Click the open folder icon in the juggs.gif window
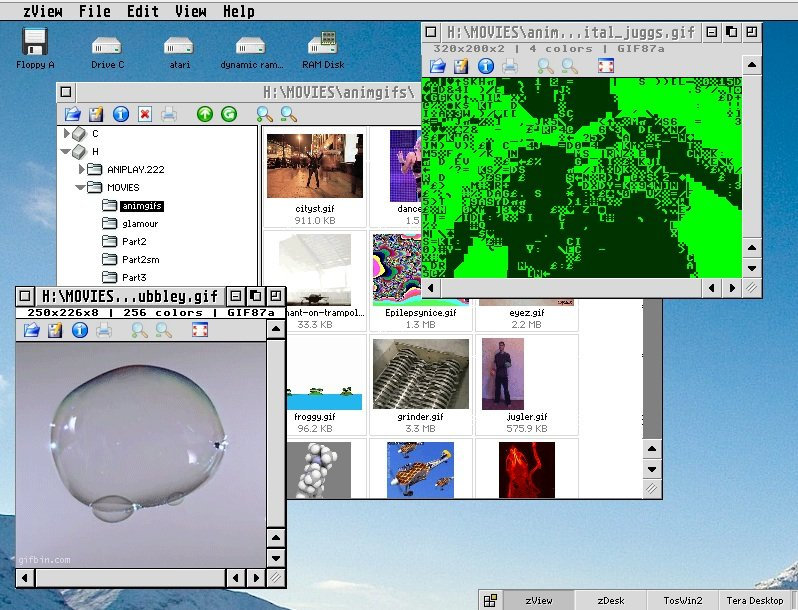Image resolution: width=798 pixels, height=610 pixels. (x=437, y=66)
